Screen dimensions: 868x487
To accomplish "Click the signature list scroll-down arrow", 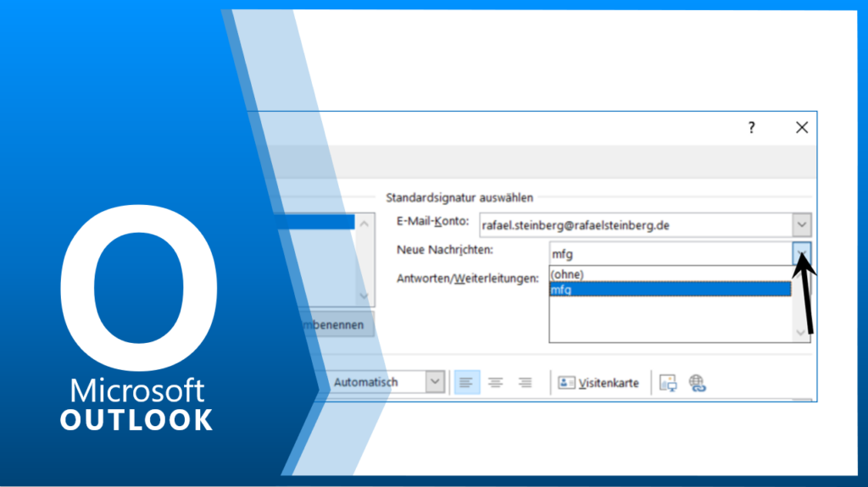I will [364, 296].
